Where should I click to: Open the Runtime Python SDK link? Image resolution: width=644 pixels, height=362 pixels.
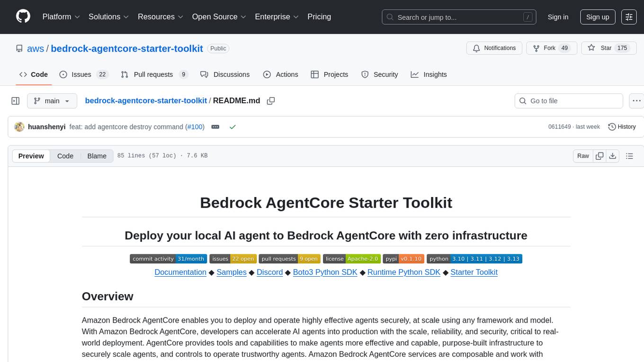pyautogui.click(x=404, y=272)
